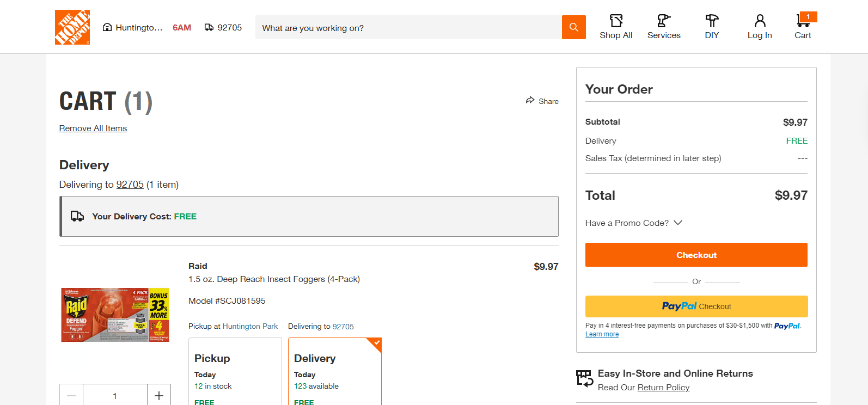Open the Return Policy link
This screenshot has height=405, width=868.
663,388
